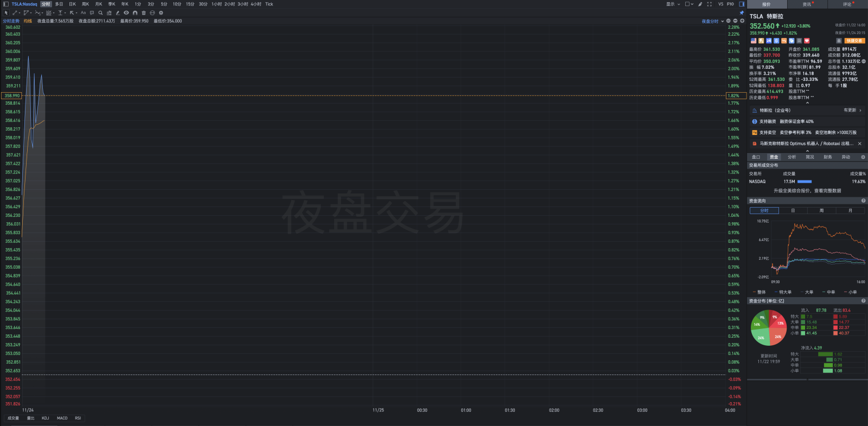The height and width of the screenshot is (426, 868).
Task: Open quote panel settings gear
Action: (863, 157)
